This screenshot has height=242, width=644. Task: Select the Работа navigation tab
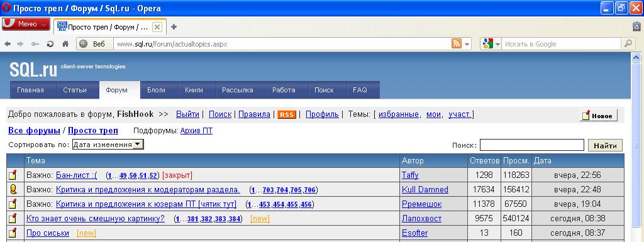[x=284, y=90]
